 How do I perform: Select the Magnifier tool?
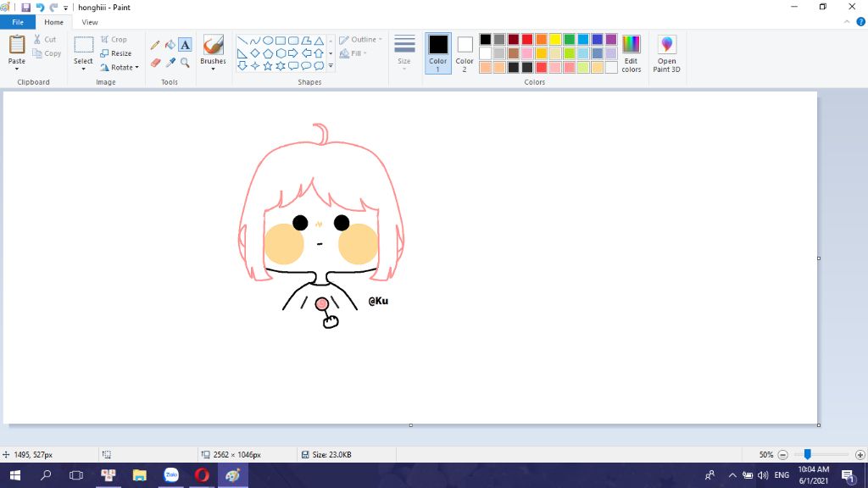coord(185,63)
